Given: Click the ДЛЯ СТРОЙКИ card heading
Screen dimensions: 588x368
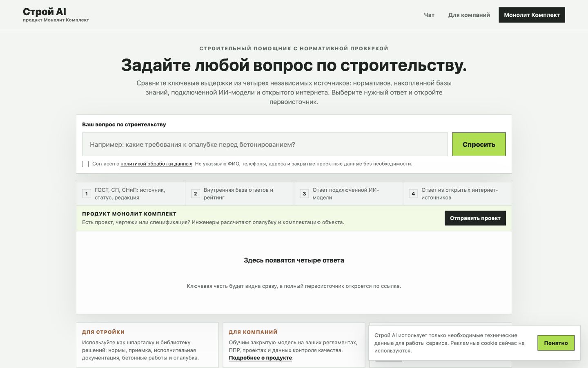Looking at the screenshot, I should point(103,332).
